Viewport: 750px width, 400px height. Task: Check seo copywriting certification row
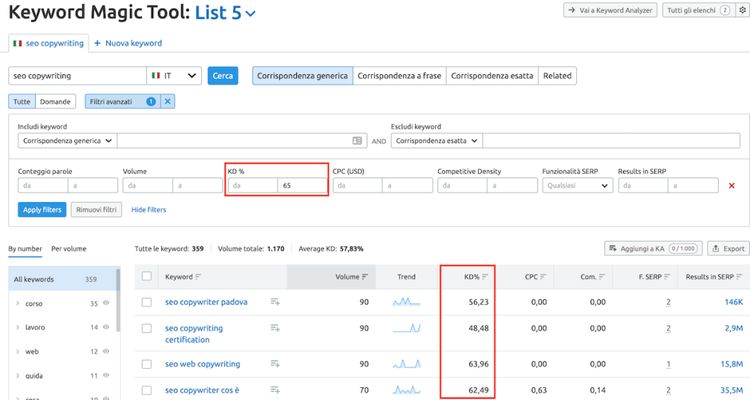point(147,328)
